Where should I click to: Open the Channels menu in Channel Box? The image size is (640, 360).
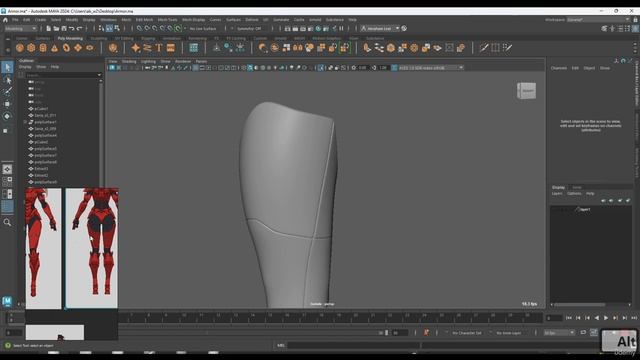(559, 68)
